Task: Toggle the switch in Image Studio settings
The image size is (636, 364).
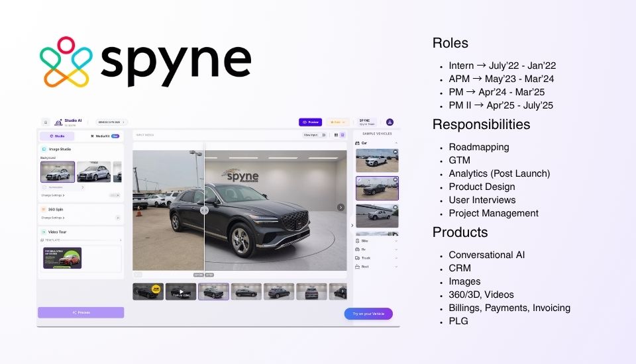Action: (115, 195)
